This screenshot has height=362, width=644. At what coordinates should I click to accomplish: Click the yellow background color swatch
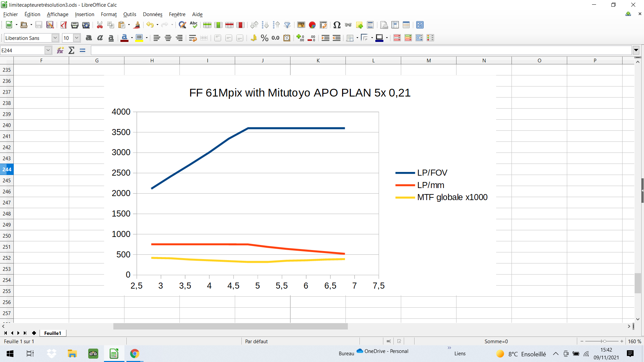click(x=139, y=38)
